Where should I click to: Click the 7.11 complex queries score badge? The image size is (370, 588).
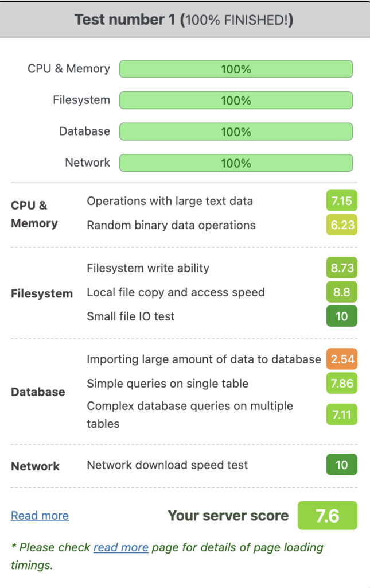coord(341,415)
